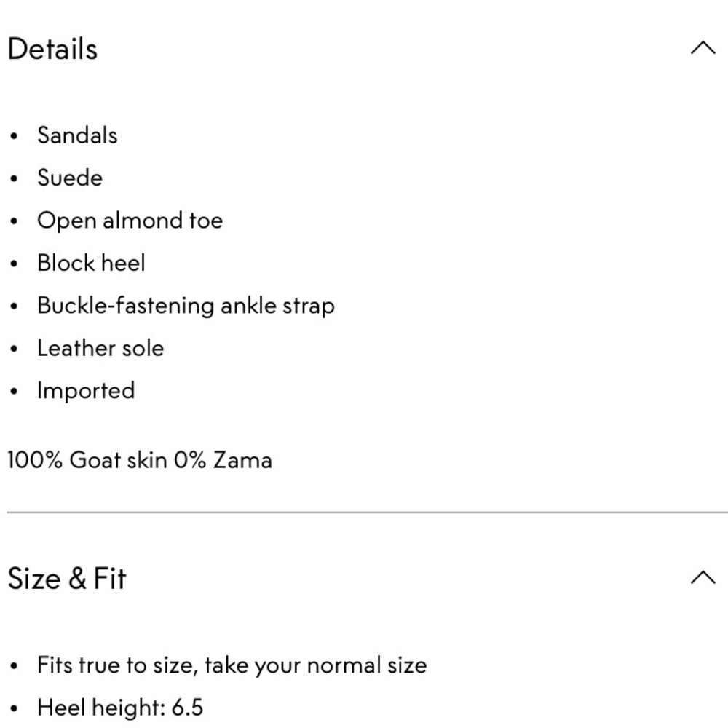Click Buckle-fastening ankle strap text
Image resolution: width=728 pixels, height=728 pixels.
186,306
